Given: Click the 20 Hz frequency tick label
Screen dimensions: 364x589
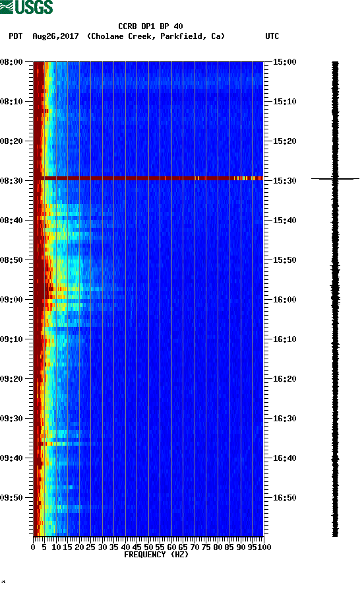Looking at the screenshot, I should click(x=79, y=547).
